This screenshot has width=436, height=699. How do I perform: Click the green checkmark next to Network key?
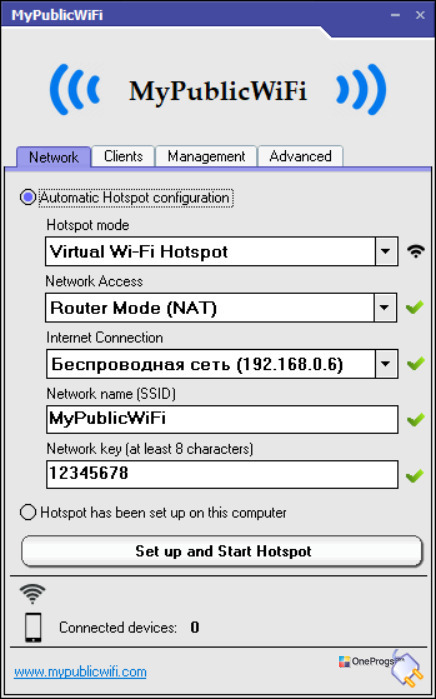415,476
